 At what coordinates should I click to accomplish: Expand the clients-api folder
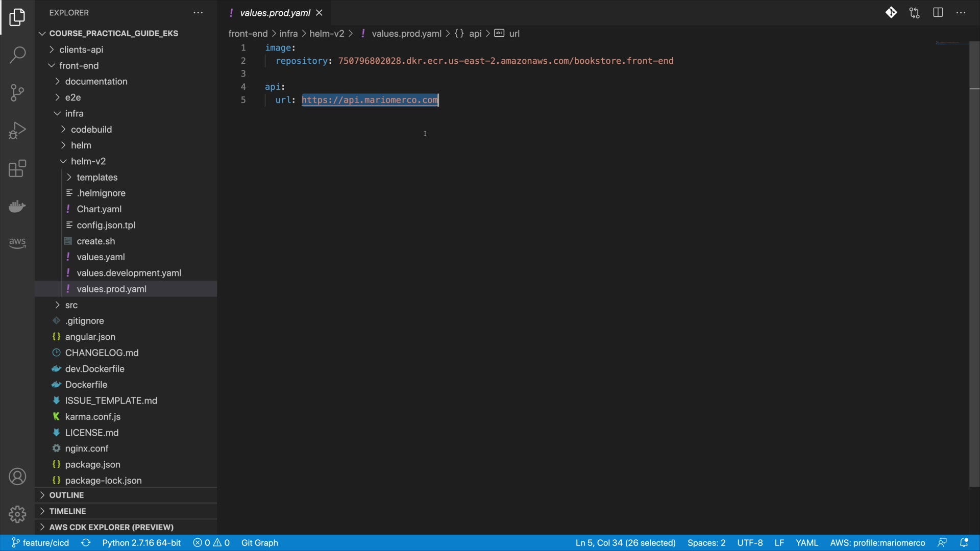[81, 49]
